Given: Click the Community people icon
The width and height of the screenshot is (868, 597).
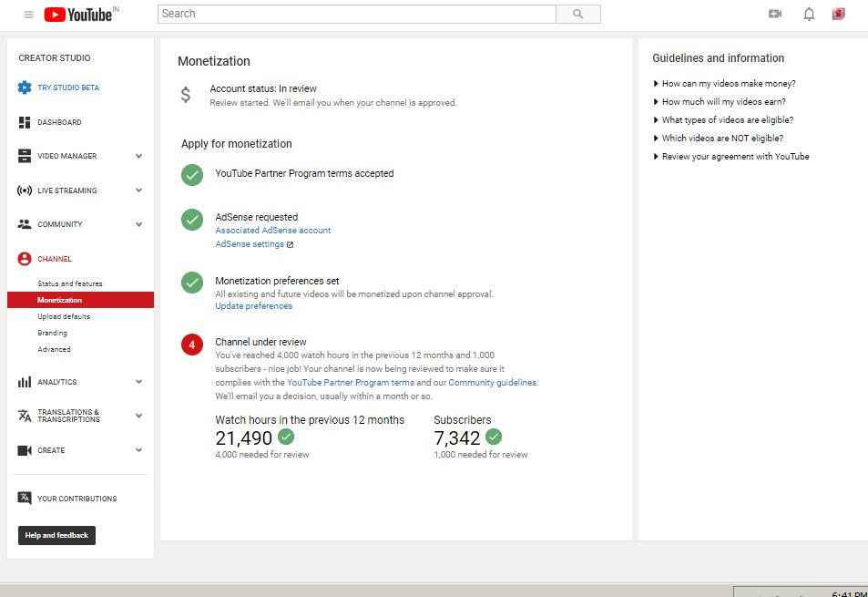Looking at the screenshot, I should [25, 224].
